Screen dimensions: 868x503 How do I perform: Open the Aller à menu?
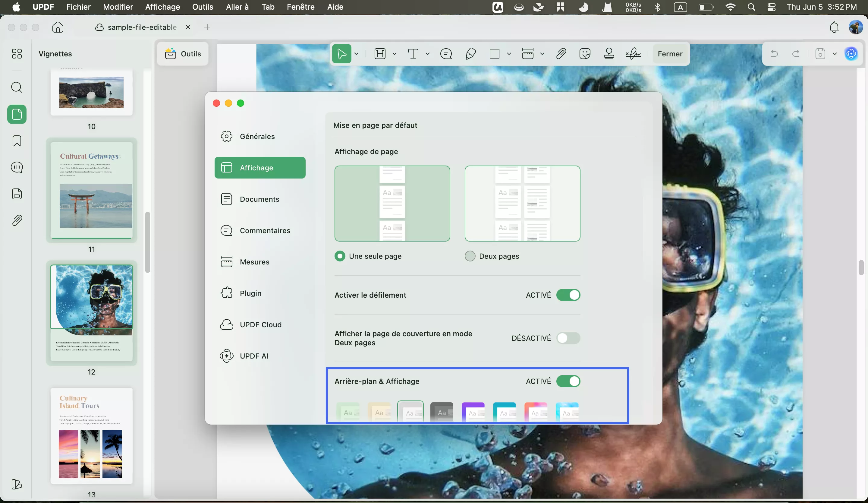tap(237, 7)
